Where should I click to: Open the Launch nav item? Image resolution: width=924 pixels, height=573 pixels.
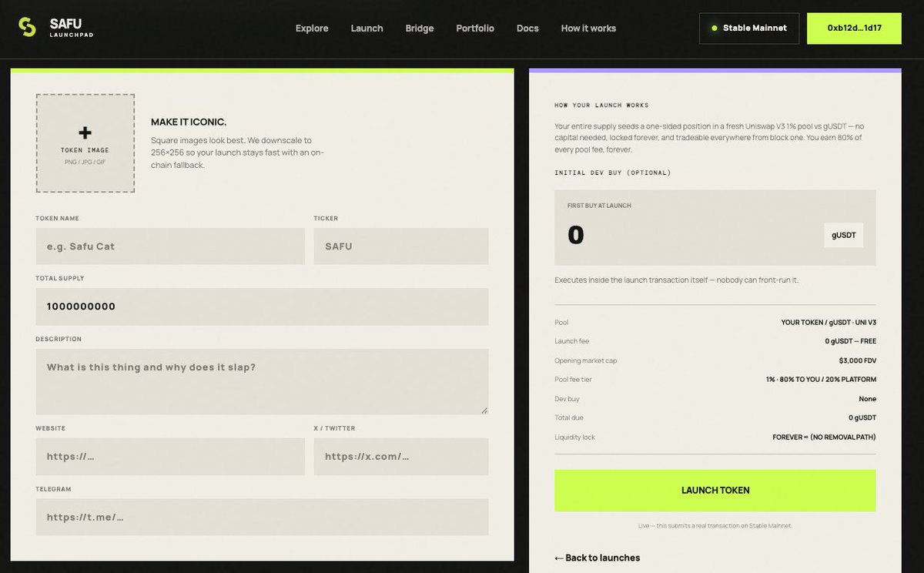pyautogui.click(x=367, y=28)
